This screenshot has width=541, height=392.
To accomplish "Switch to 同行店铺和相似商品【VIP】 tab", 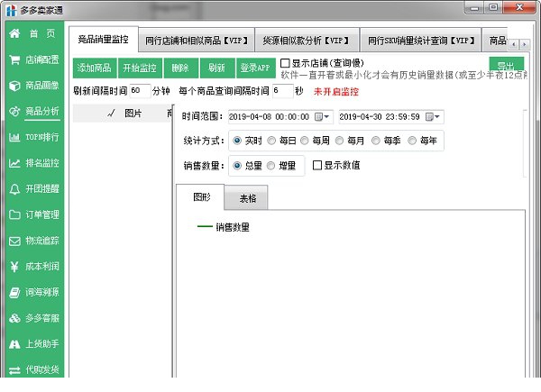I will pos(197,41).
